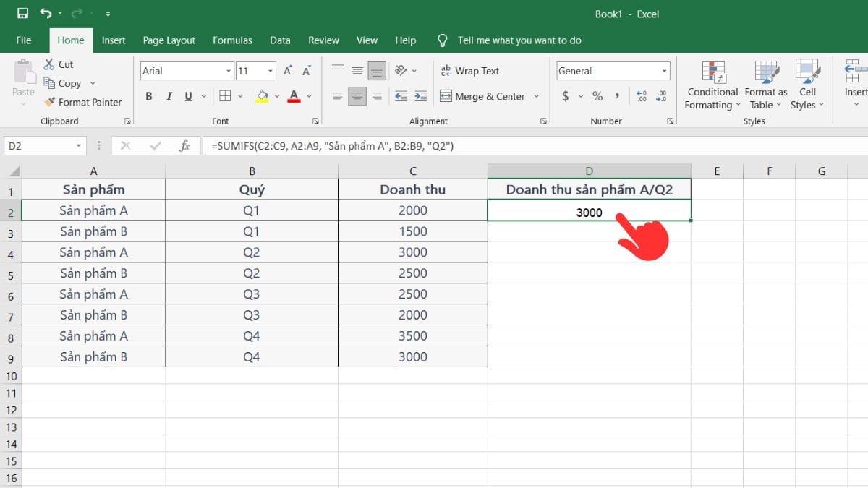Toggle bold formatting
The height and width of the screenshot is (488, 868).
(x=149, y=95)
